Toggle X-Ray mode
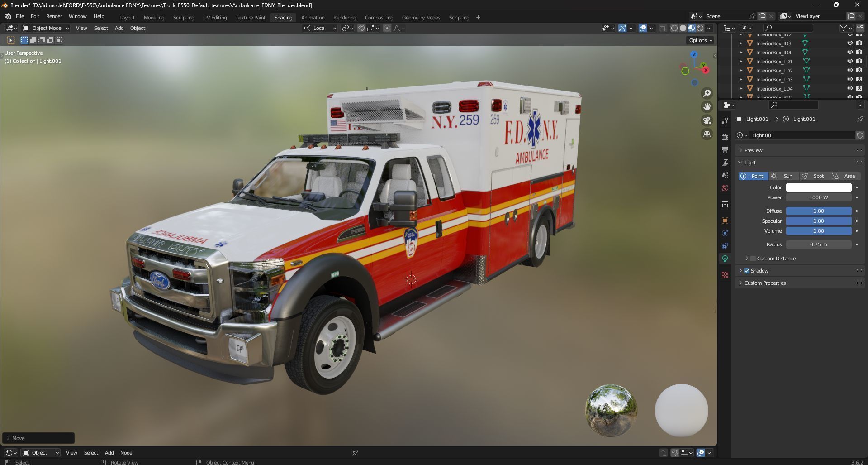868x465 pixels. pyautogui.click(x=663, y=28)
